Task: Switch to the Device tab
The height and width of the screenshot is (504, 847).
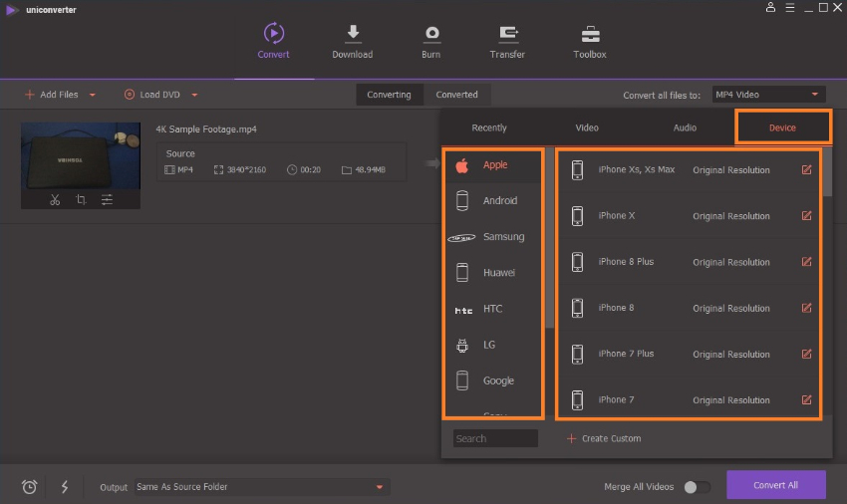Action: pos(782,128)
